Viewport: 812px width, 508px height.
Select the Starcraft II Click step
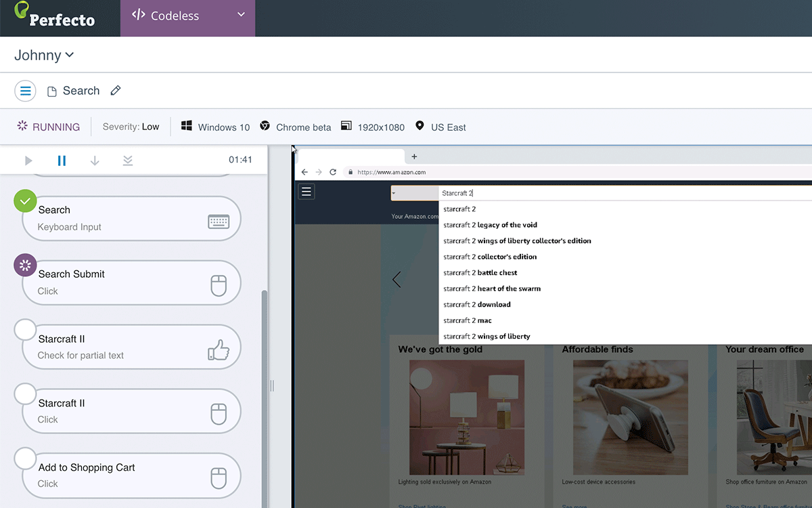(131, 411)
